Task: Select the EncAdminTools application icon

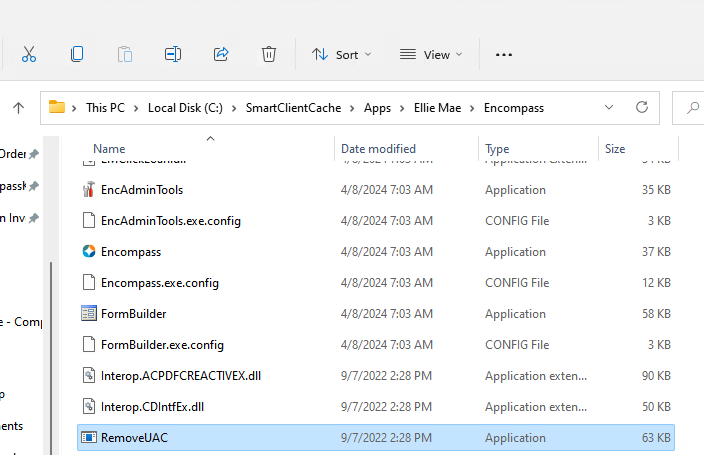Action: [x=89, y=190]
